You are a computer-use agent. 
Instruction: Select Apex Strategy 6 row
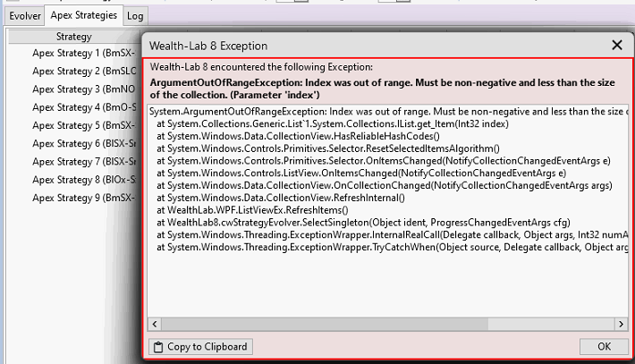[83, 143]
